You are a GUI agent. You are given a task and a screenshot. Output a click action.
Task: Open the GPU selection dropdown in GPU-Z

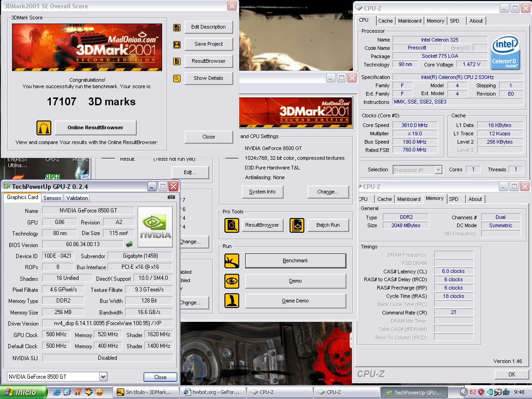103,377
